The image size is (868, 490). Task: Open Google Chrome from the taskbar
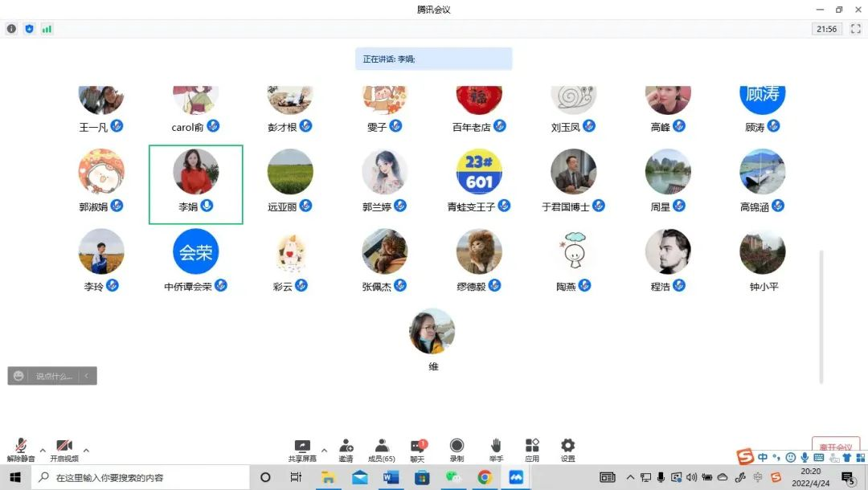pyautogui.click(x=485, y=477)
